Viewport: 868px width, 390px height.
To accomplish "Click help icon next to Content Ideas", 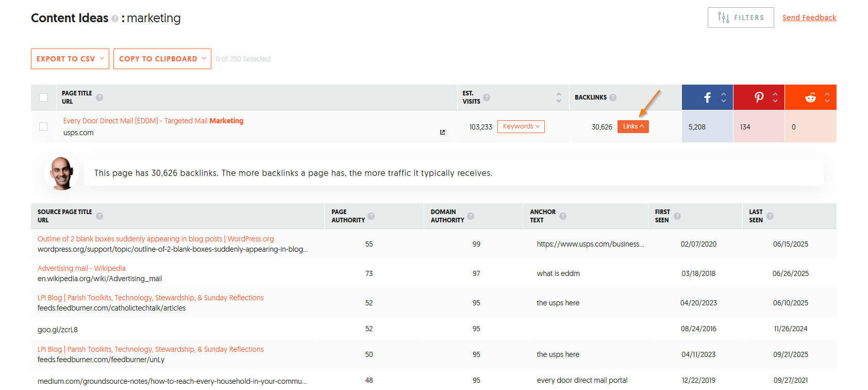I will point(115,19).
